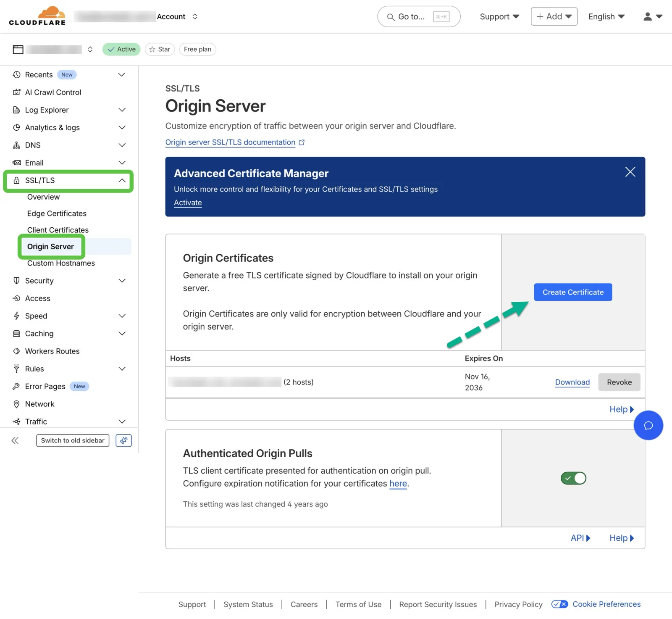Click the Speed lightning bolt icon
Viewport: 672px width, 619px height.
(17, 316)
